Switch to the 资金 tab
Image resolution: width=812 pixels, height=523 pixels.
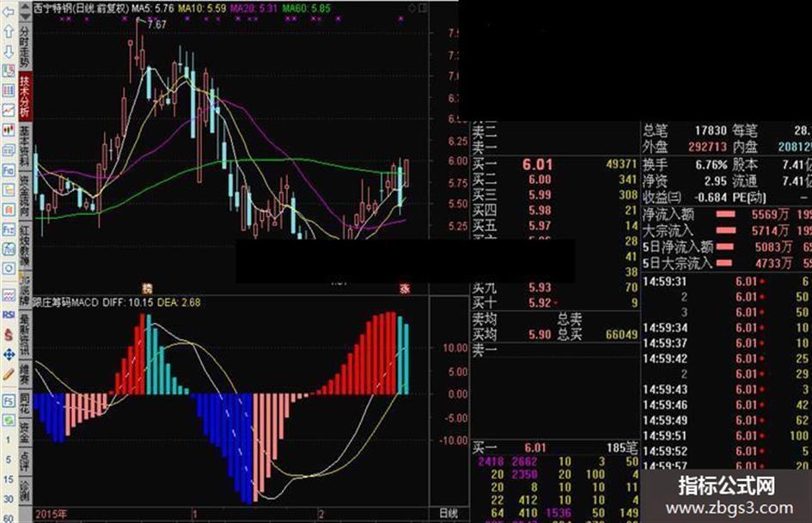point(25,432)
